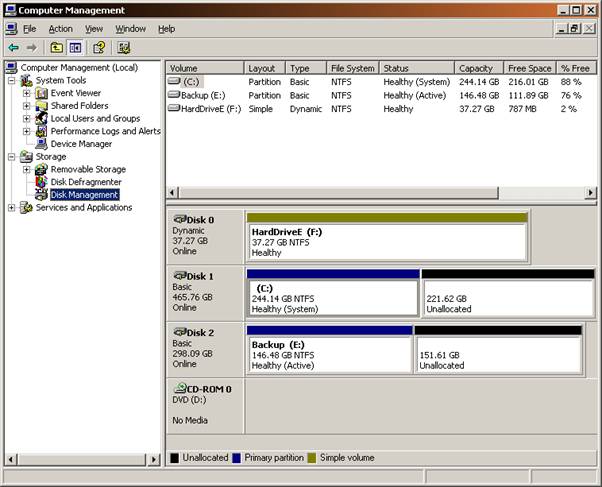This screenshot has height=487, width=602.
Task: Click the Removable Storage icon
Action: pos(41,169)
